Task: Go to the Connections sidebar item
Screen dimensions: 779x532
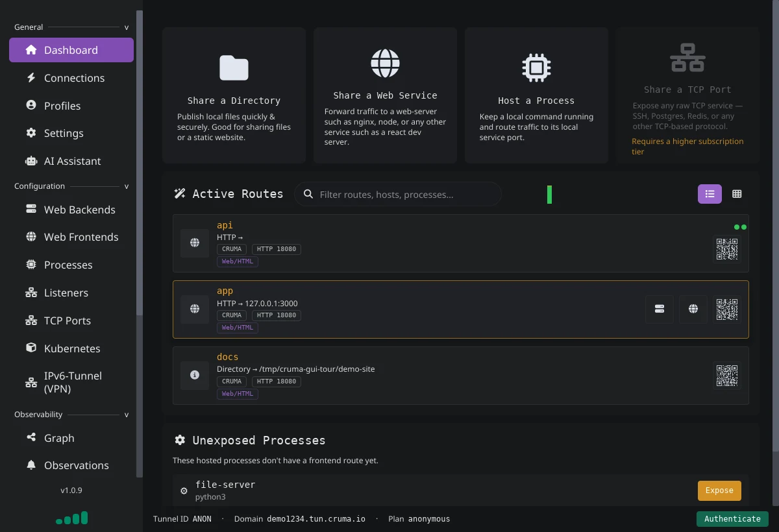Action: point(71,78)
